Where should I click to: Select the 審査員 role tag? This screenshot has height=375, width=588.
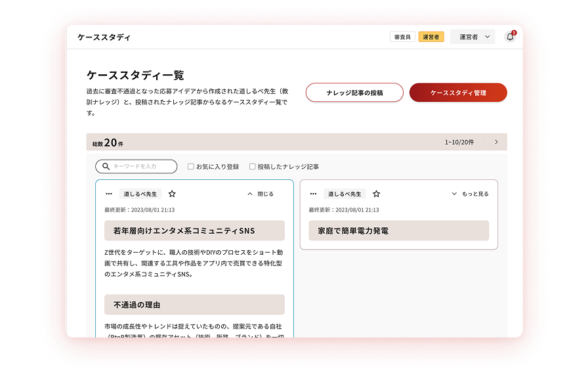tap(402, 37)
